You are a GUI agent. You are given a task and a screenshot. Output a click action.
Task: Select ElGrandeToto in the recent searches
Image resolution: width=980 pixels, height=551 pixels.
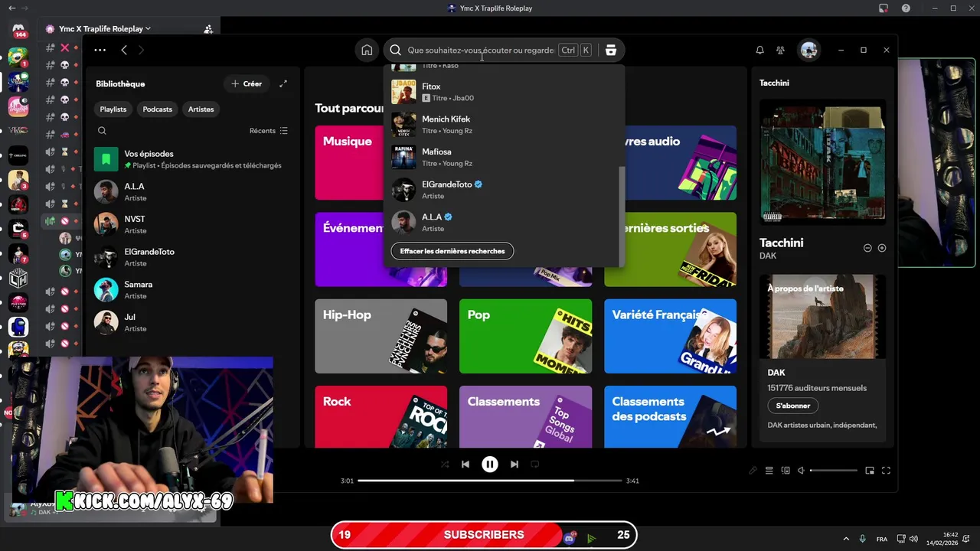pos(502,190)
